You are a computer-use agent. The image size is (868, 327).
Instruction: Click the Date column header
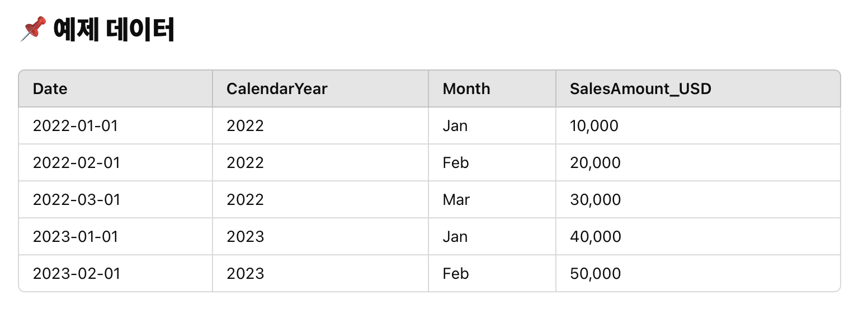[50, 88]
